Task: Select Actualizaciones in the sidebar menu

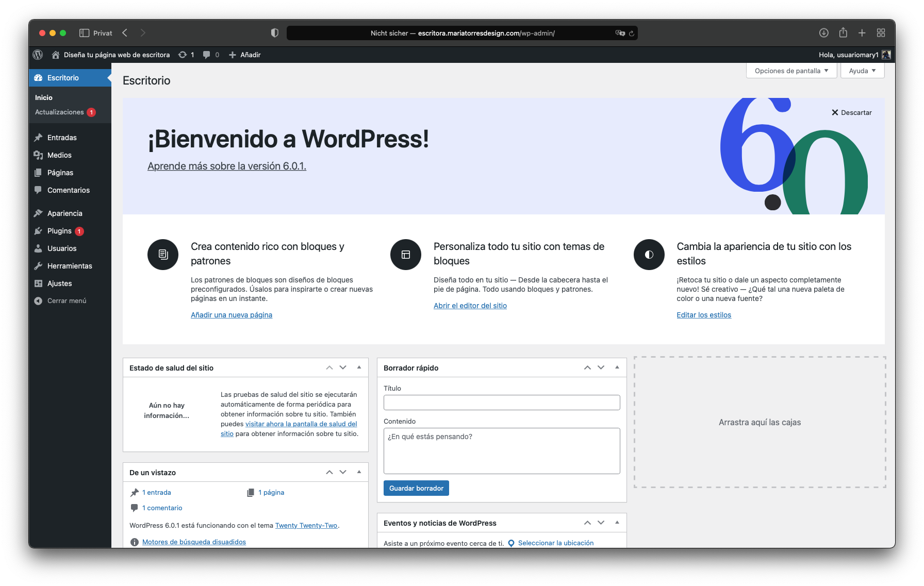Action: pos(59,112)
